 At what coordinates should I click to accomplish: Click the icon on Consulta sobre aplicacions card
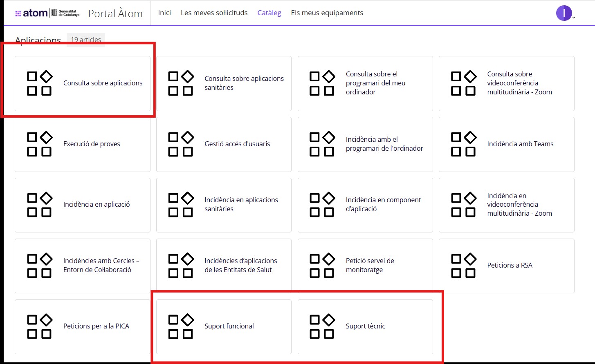pyautogui.click(x=39, y=83)
